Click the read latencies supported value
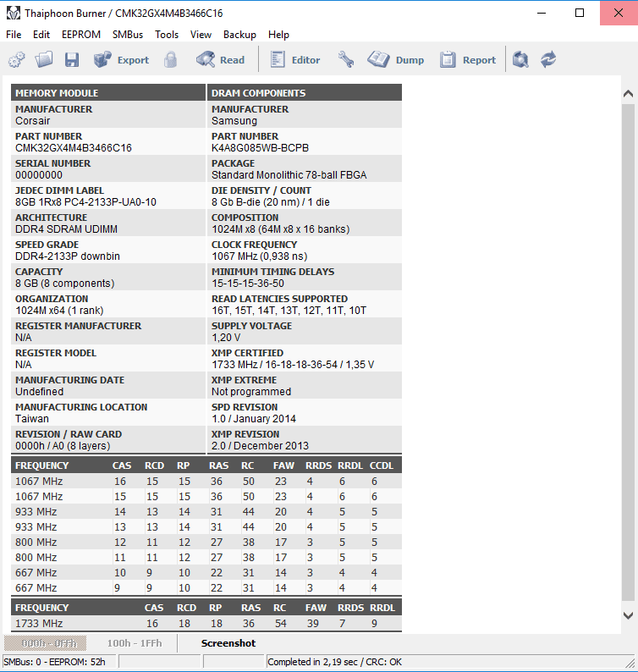Image resolution: width=638 pixels, height=672 pixels. [289, 311]
